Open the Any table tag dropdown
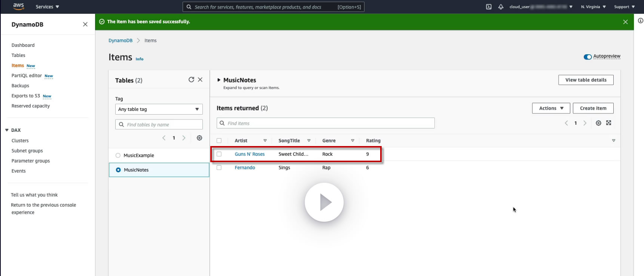This screenshot has width=644, height=276. point(159,109)
